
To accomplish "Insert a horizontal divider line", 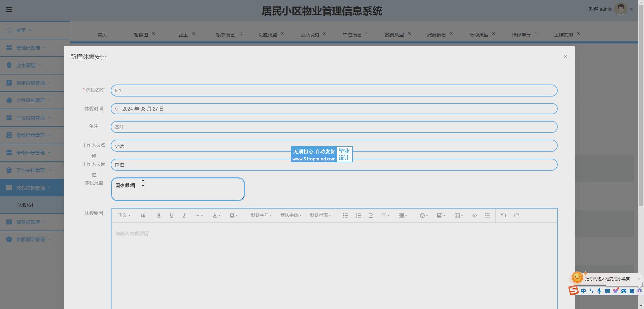I will (x=487, y=216).
